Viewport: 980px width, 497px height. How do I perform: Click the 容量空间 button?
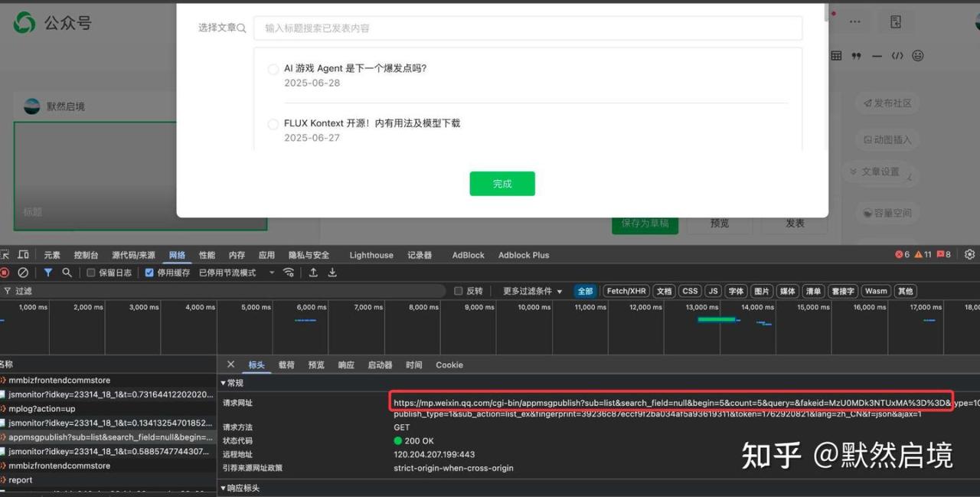887,213
